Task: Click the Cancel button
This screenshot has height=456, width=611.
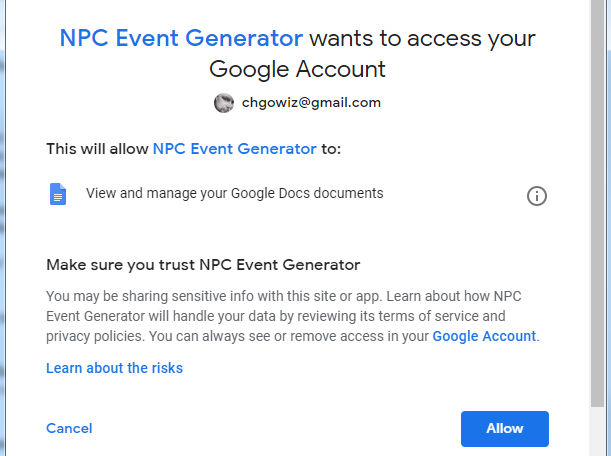Action: [x=69, y=428]
